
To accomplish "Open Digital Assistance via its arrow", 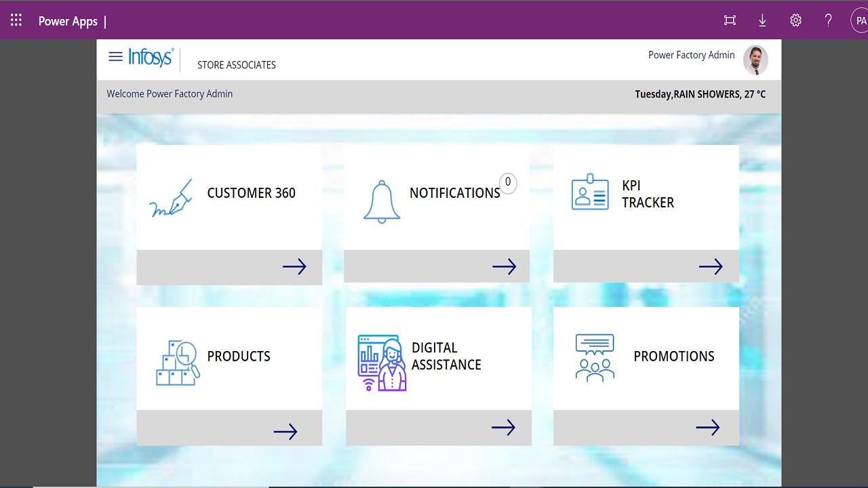I will point(503,428).
